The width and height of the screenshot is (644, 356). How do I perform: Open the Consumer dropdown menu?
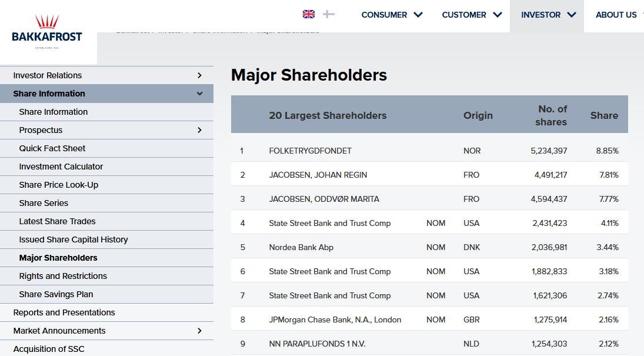(392, 15)
